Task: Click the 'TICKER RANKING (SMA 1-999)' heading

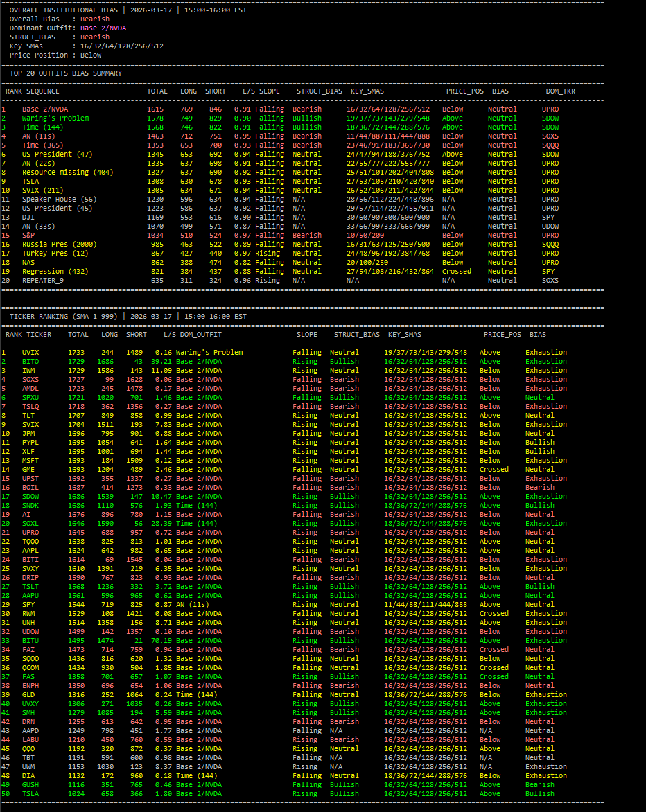Action: 64,317
